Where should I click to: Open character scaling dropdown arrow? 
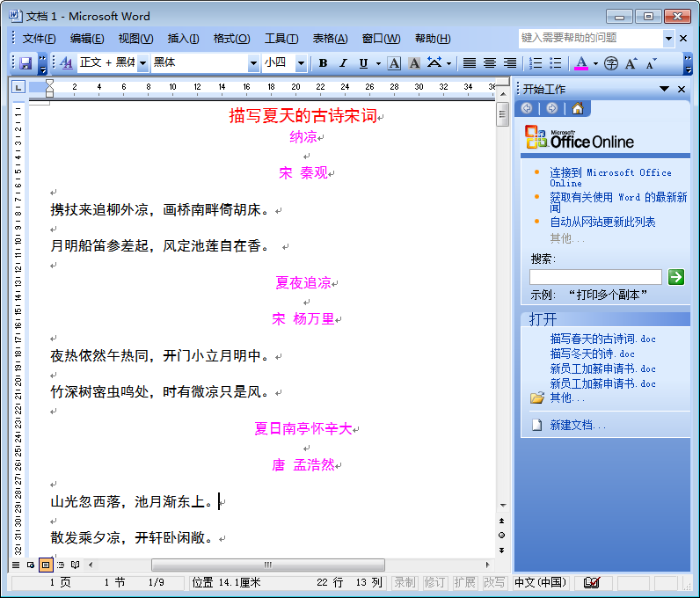(x=448, y=63)
